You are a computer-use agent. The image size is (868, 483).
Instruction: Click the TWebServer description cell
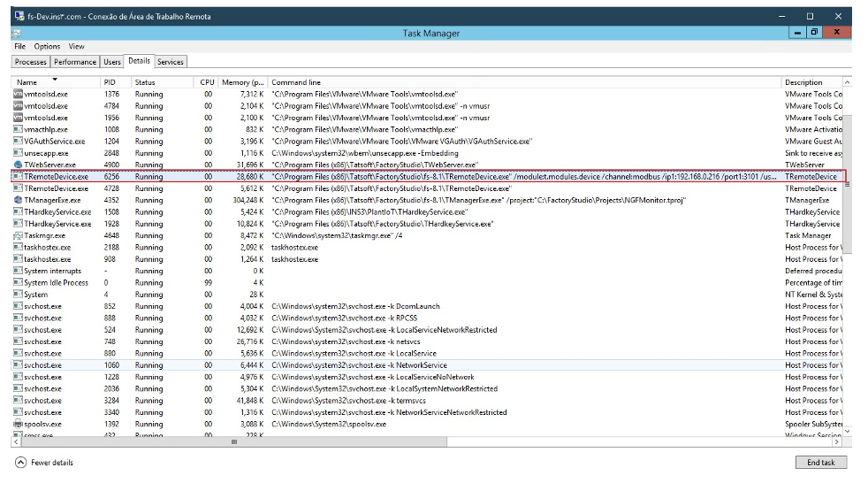(x=804, y=165)
